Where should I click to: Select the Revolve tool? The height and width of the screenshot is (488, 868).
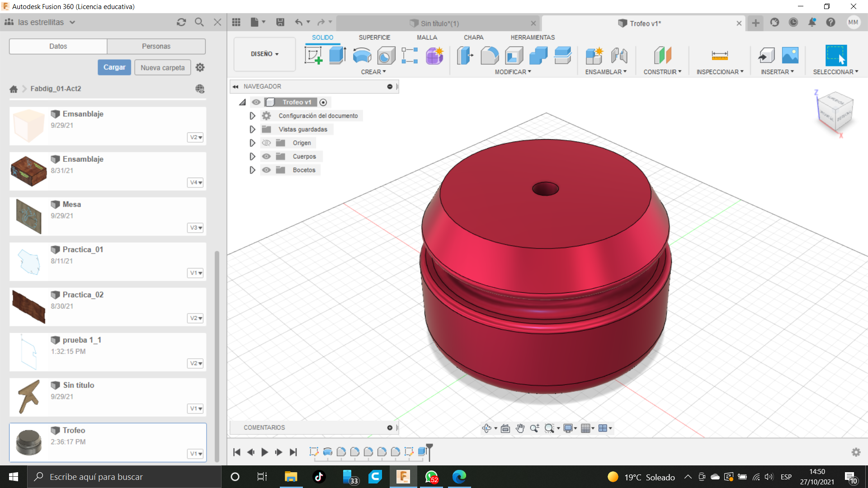pyautogui.click(x=362, y=56)
